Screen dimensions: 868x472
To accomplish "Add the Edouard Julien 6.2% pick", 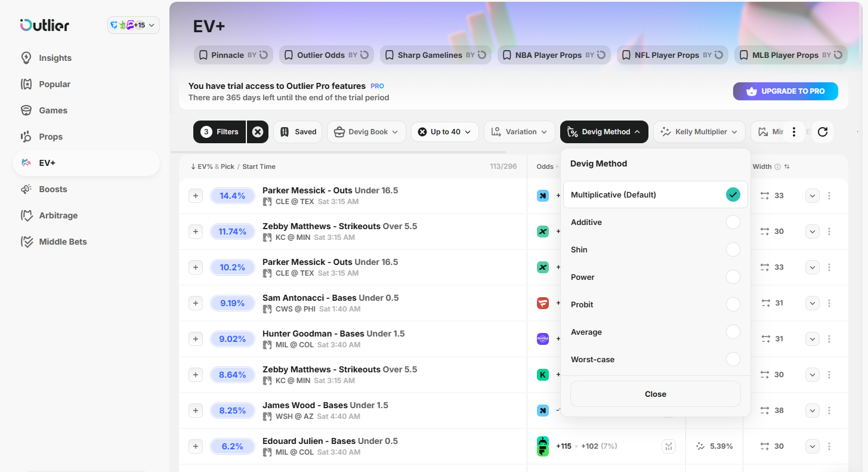I will click(x=196, y=446).
